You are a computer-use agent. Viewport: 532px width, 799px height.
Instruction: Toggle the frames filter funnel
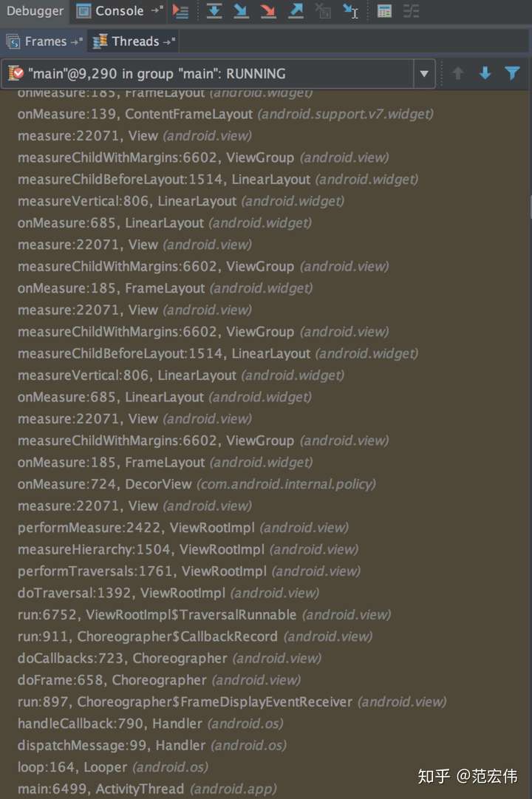(512, 73)
